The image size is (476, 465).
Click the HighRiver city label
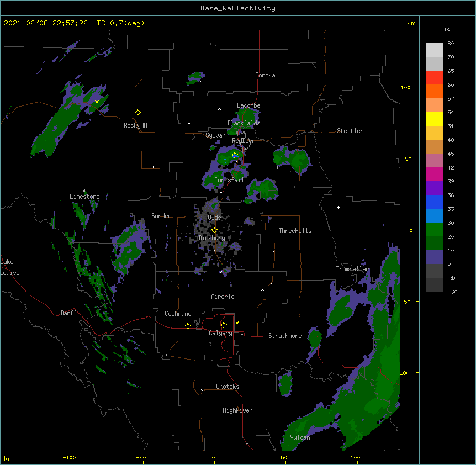pos(237,410)
